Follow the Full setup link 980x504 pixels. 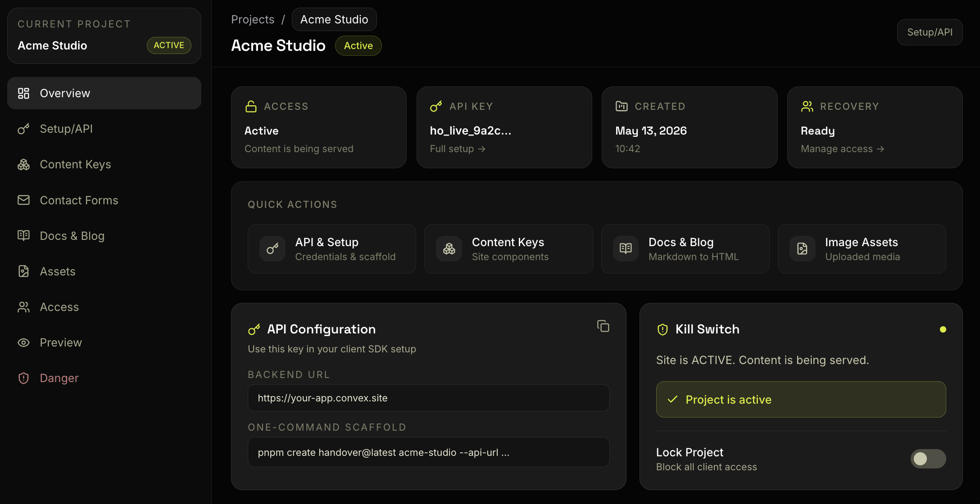(x=458, y=148)
